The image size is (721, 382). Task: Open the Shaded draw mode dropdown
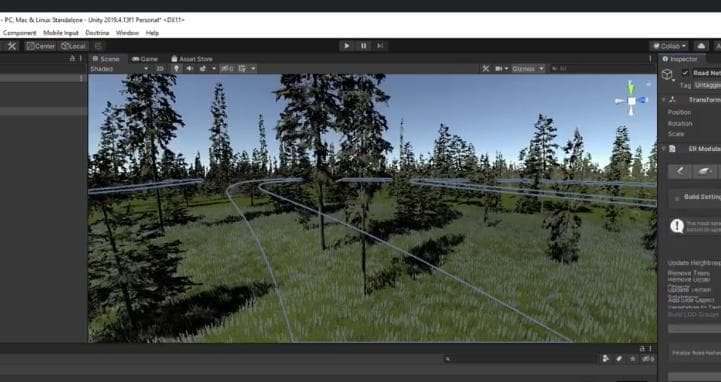(120, 68)
